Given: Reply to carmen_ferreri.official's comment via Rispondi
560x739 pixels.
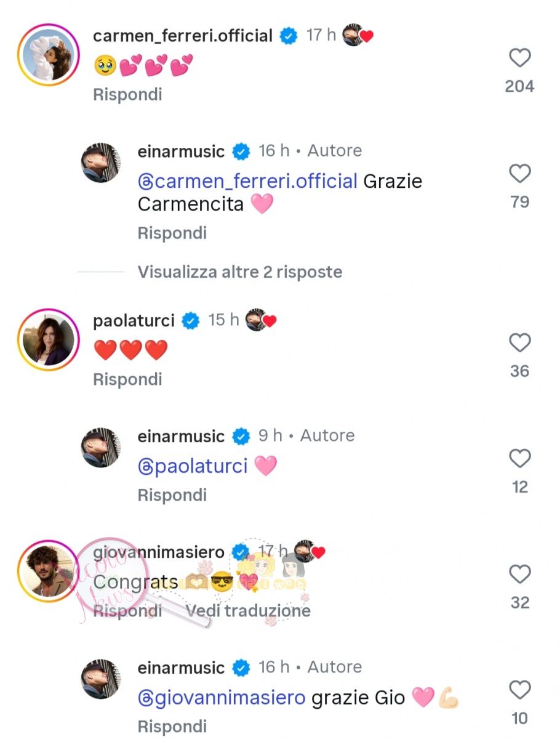Looking at the screenshot, I should point(127,94).
